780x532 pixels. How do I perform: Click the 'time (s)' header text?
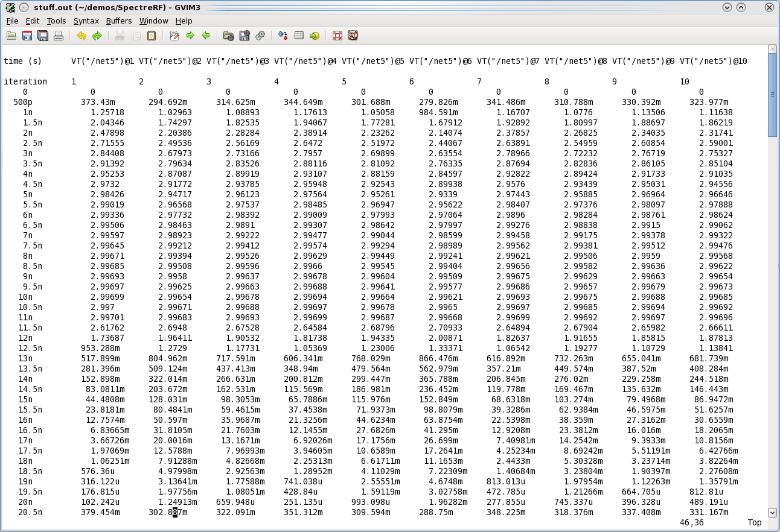click(x=23, y=61)
